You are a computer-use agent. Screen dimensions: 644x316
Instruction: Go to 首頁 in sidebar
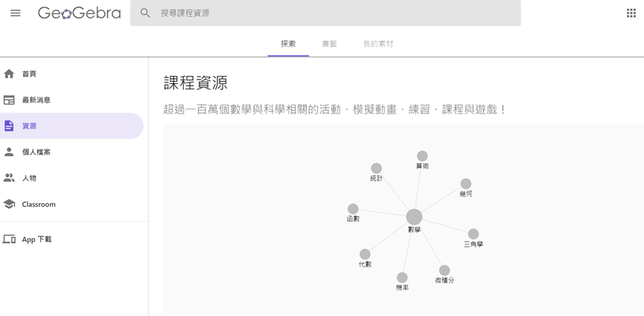(x=72, y=74)
